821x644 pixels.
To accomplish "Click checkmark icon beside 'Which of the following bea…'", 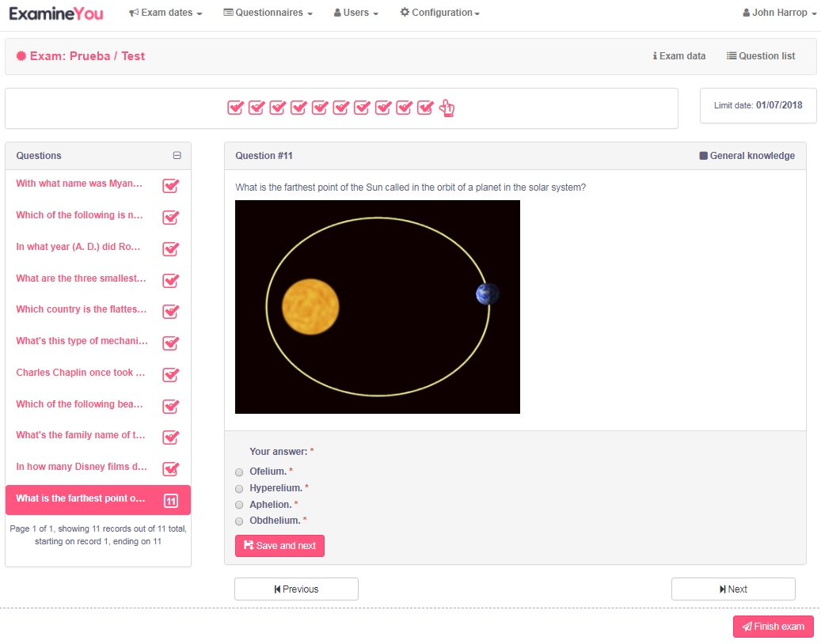I will point(171,407).
